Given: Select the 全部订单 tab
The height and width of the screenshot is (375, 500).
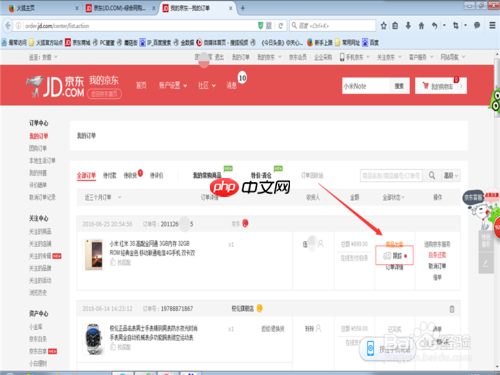Looking at the screenshot, I should coord(86,175).
